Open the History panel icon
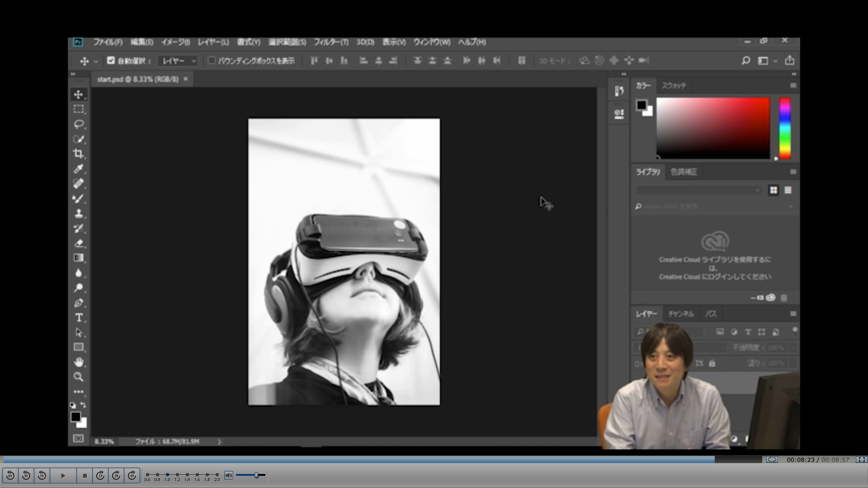This screenshot has height=488, width=868. (619, 91)
